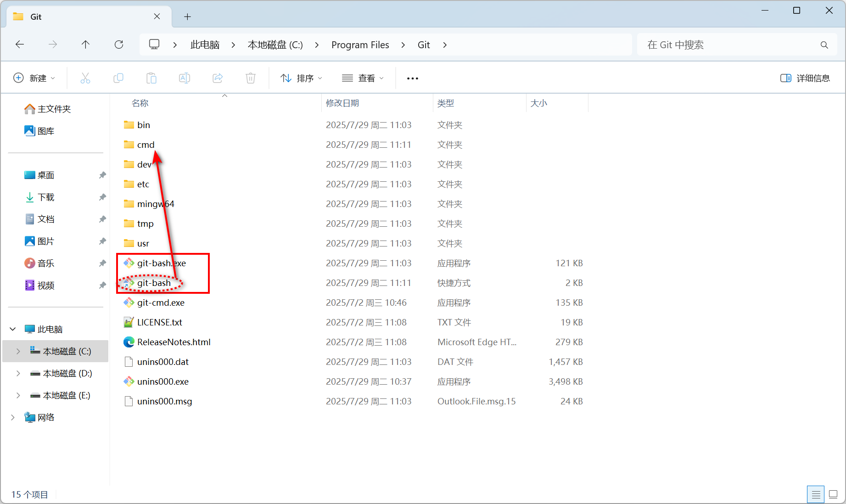Add a new tab with plus

(187, 17)
